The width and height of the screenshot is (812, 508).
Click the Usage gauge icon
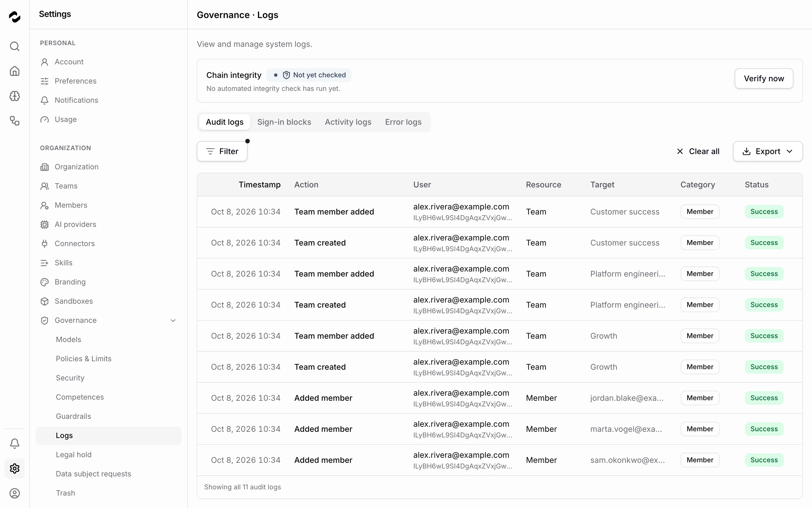coord(44,119)
